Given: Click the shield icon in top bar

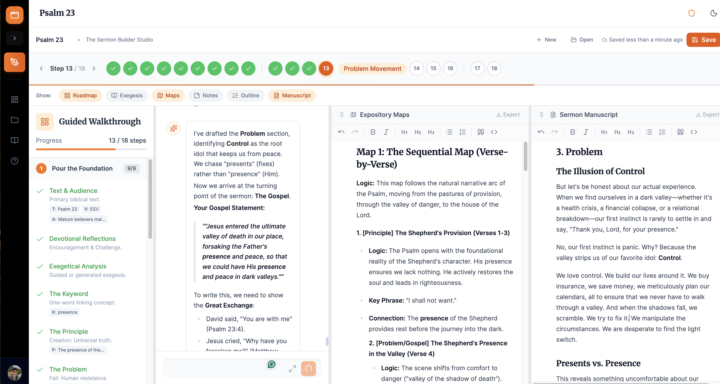Looking at the screenshot, I should pyautogui.click(x=691, y=13).
